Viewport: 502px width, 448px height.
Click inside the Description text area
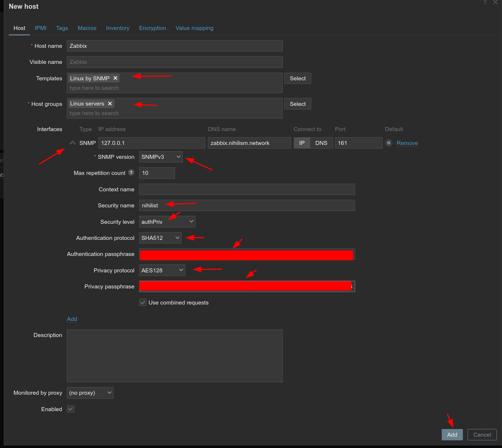point(175,356)
